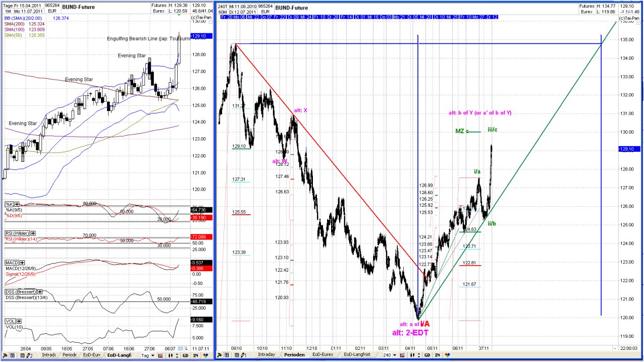The width and height of the screenshot is (644, 362).
Task: Click the Tai-Pan colored diamond icon on the right toolbar
Action: point(448,355)
